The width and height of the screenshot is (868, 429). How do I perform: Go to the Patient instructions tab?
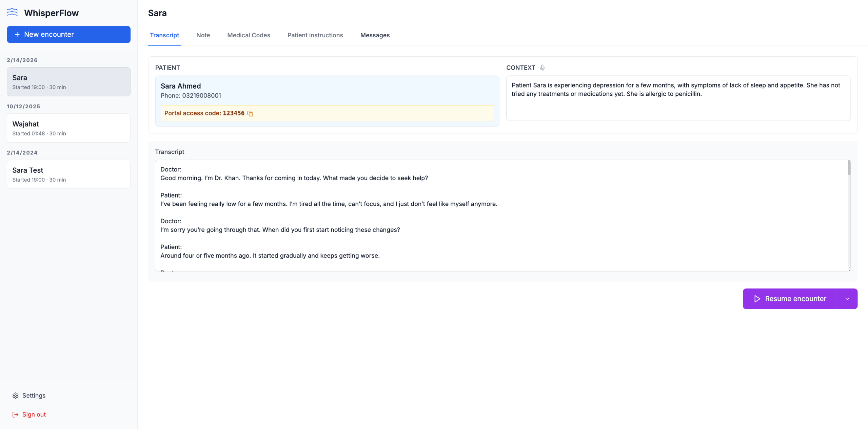point(315,35)
